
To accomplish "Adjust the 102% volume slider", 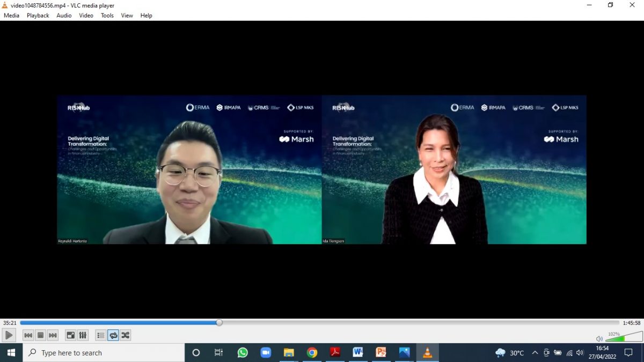I will pos(624,337).
